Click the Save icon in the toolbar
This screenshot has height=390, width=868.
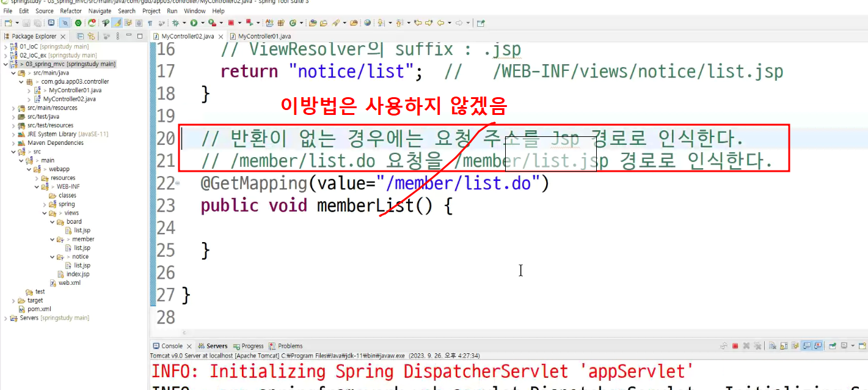[x=27, y=23]
